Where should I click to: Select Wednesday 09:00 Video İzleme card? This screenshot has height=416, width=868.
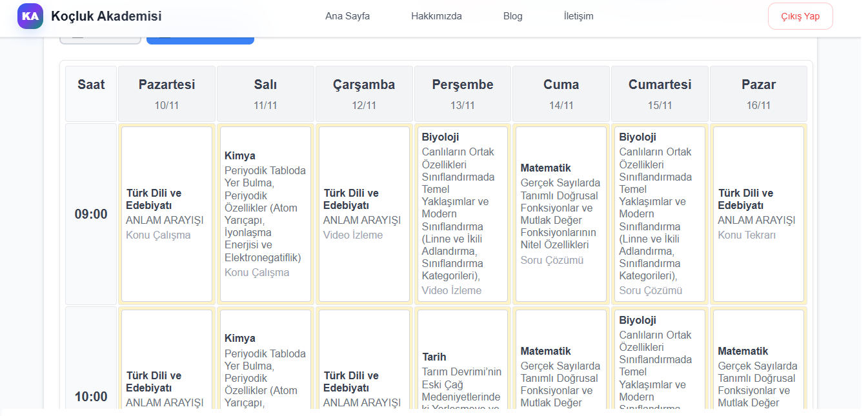[x=364, y=214]
